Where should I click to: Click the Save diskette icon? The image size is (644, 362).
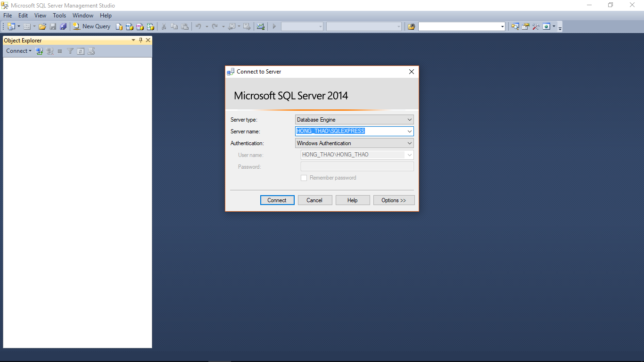(x=53, y=26)
